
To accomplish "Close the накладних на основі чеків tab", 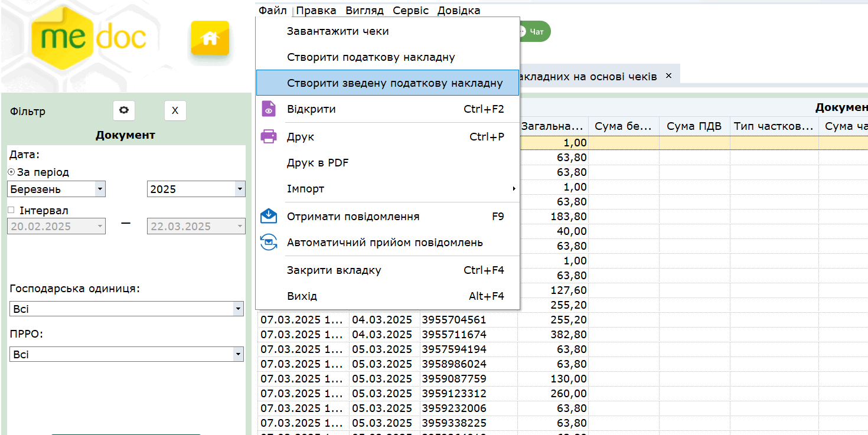I will (668, 76).
